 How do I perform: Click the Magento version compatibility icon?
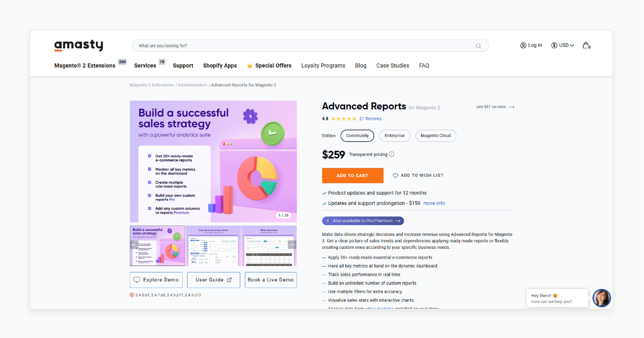click(132, 295)
